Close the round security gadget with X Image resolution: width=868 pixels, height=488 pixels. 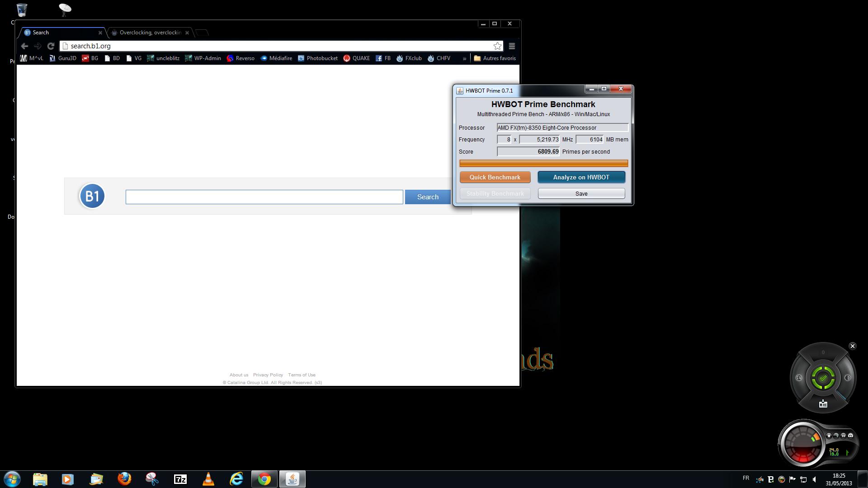853,346
